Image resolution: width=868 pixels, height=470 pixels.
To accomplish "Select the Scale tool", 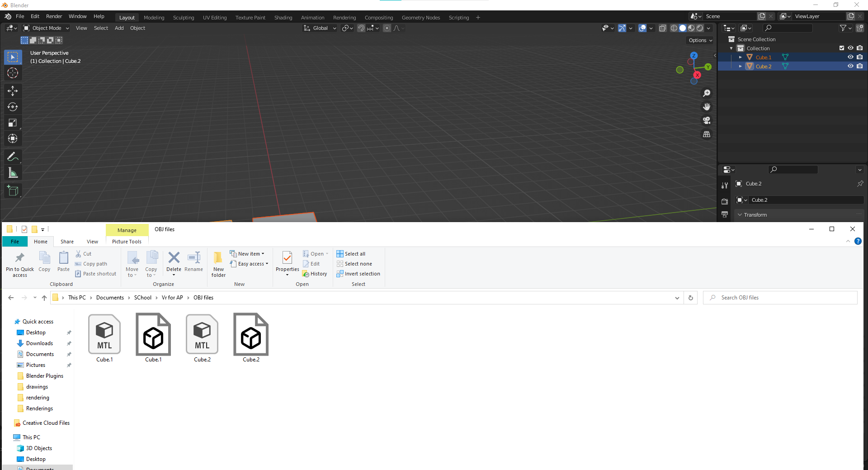I will 13,123.
